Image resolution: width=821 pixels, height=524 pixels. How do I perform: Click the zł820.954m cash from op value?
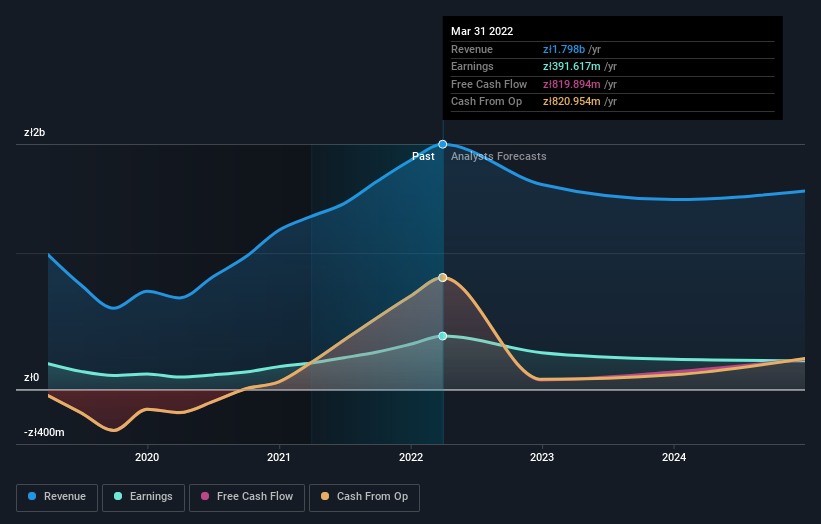coord(572,102)
